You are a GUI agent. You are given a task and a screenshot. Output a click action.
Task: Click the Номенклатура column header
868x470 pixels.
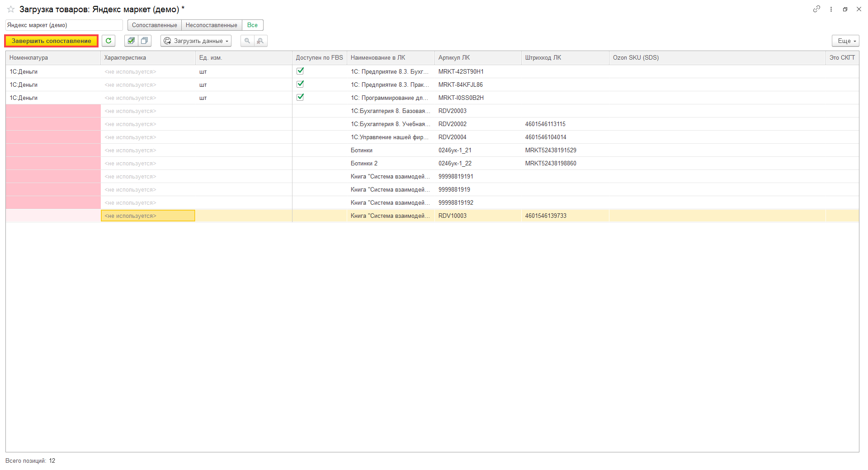pos(53,58)
